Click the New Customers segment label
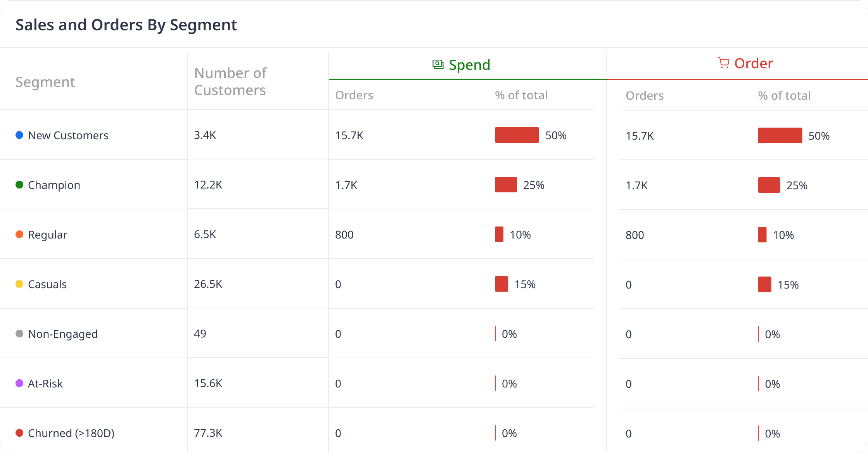Image resolution: width=868 pixels, height=453 pixels. 68,135
